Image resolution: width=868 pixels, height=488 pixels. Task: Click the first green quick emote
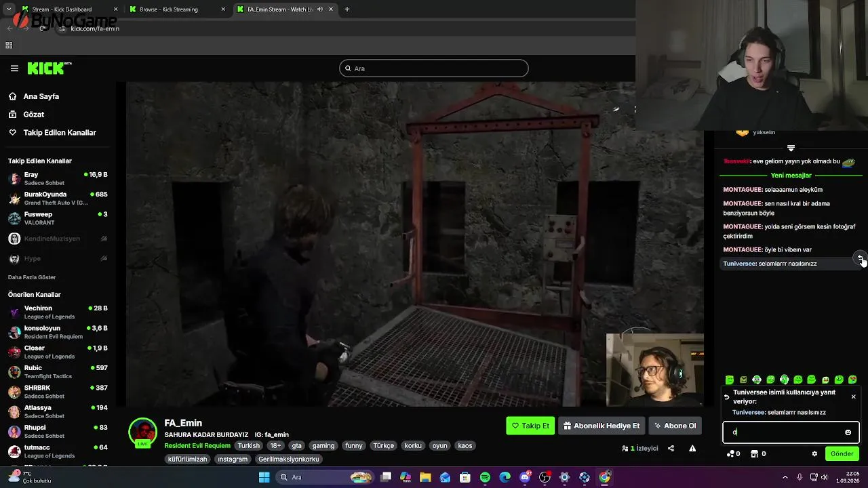coord(730,380)
